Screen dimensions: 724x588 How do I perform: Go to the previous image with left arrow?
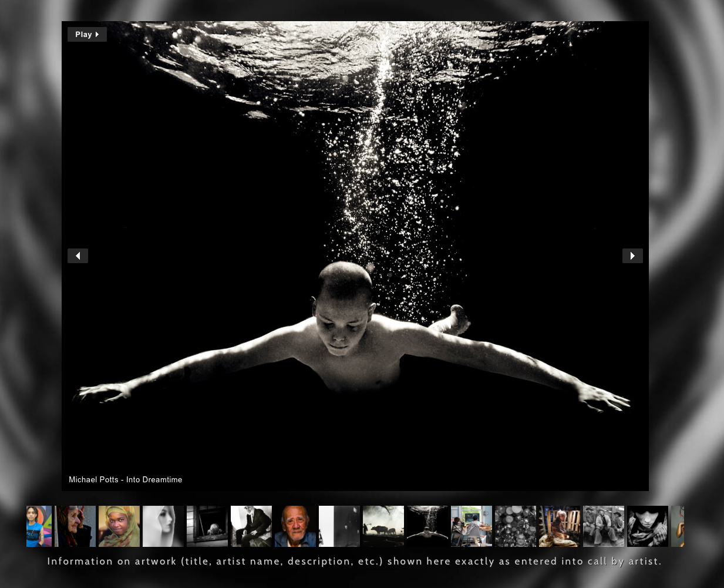click(x=78, y=256)
